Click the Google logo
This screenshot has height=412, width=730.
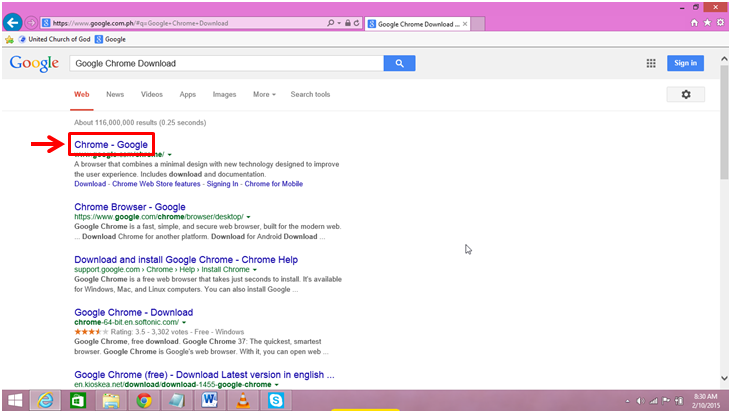34,63
